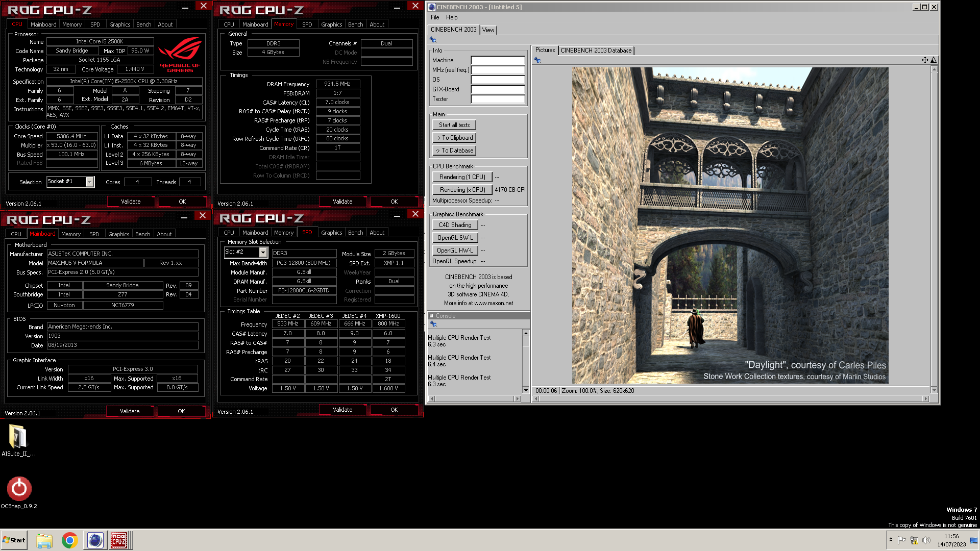Screen dimensions: 980x551
Task: Open About tab in the Mainboard CPU-Z window
Action: coord(164,234)
